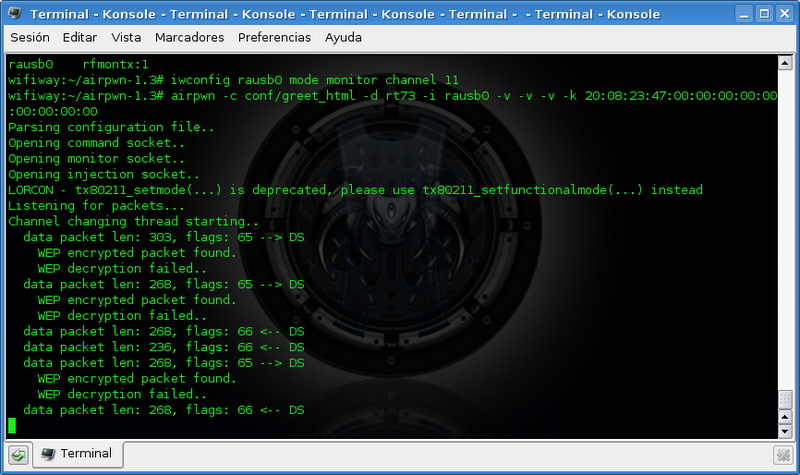Maximize the Konsole window
Viewport: 800px width, 475px height.
[763, 14]
